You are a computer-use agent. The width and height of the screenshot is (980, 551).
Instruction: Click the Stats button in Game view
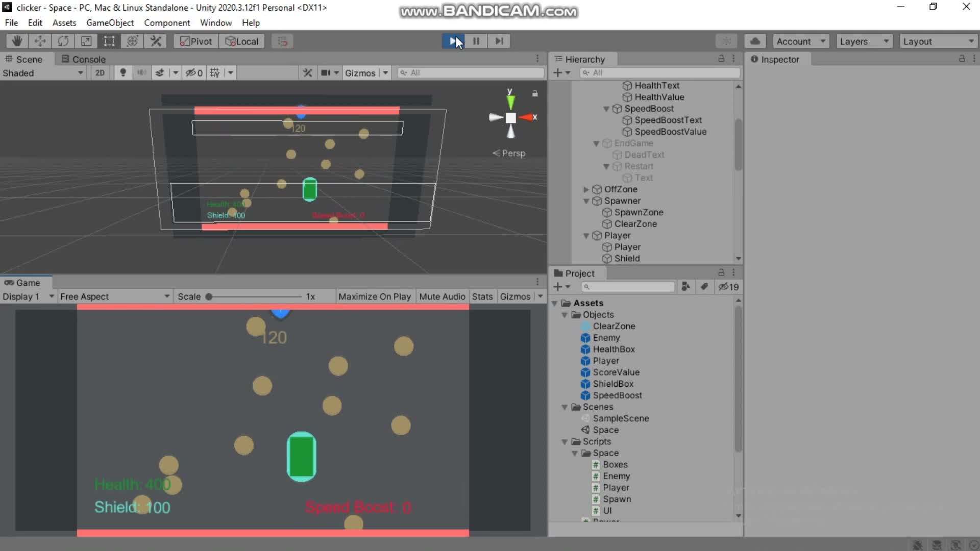(482, 296)
